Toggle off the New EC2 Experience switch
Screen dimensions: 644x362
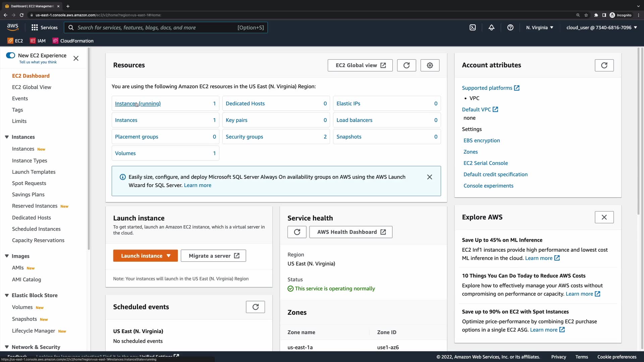point(11,55)
